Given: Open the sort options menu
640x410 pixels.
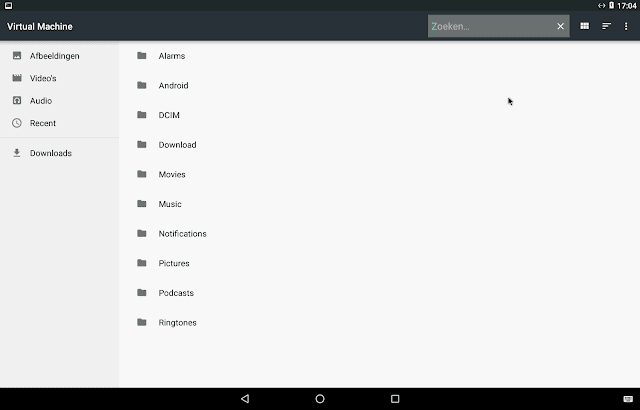Looking at the screenshot, I should click(607, 26).
